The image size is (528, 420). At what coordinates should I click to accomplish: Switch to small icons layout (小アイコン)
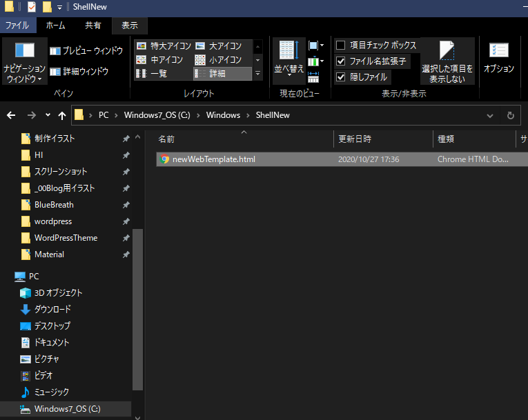[218, 60]
